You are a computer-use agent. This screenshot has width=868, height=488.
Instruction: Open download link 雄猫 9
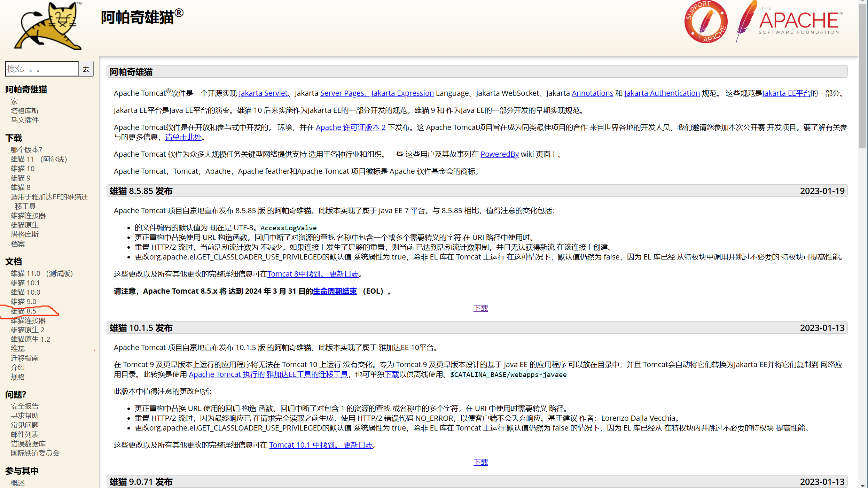tap(21, 178)
